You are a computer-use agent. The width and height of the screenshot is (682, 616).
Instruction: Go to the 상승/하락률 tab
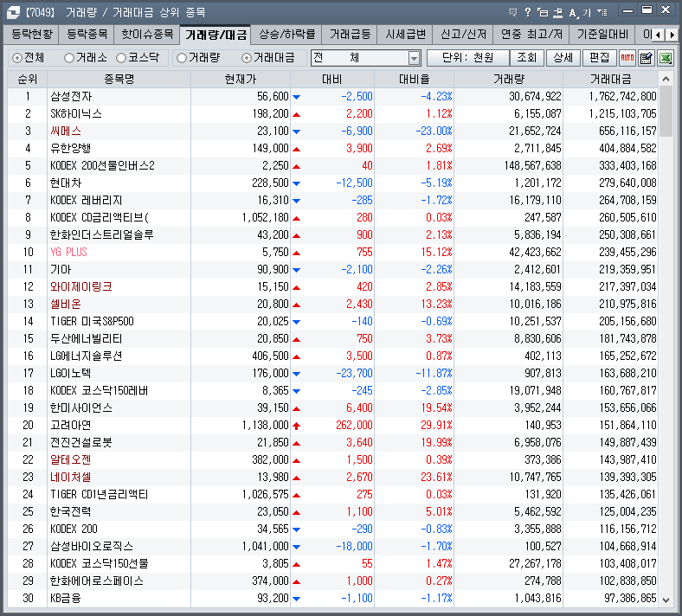[286, 34]
